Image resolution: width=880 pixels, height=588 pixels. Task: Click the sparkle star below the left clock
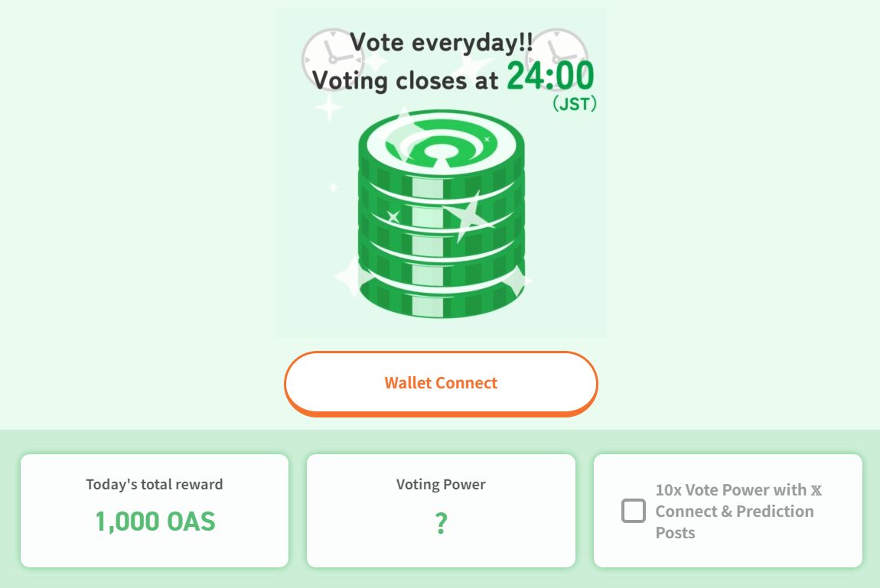329,106
